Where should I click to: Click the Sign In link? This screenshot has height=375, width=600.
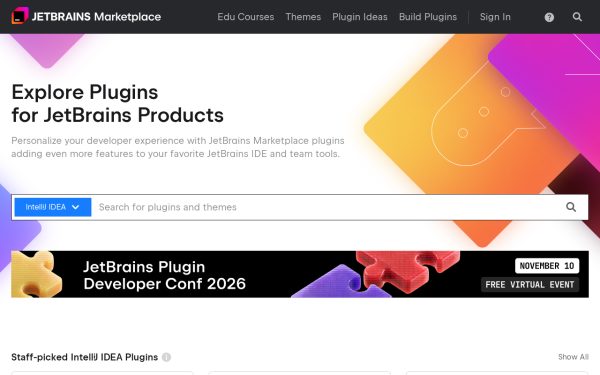click(495, 17)
